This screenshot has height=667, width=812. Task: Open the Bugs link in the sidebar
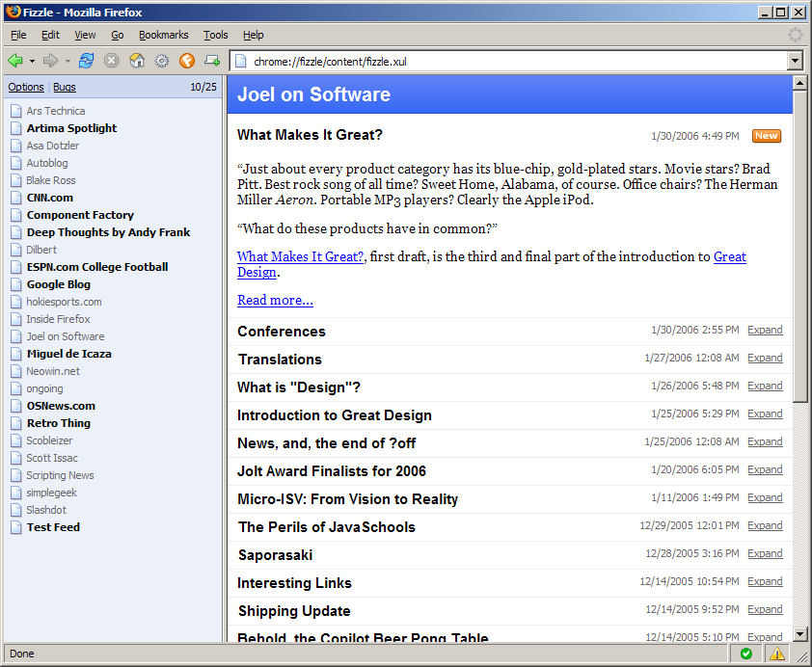coord(65,87)
